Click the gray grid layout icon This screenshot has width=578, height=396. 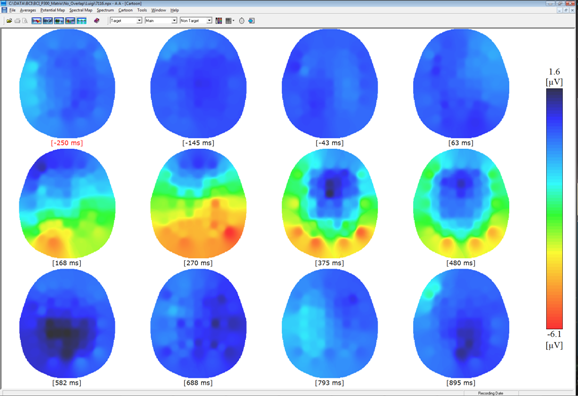tap(229, 21)
